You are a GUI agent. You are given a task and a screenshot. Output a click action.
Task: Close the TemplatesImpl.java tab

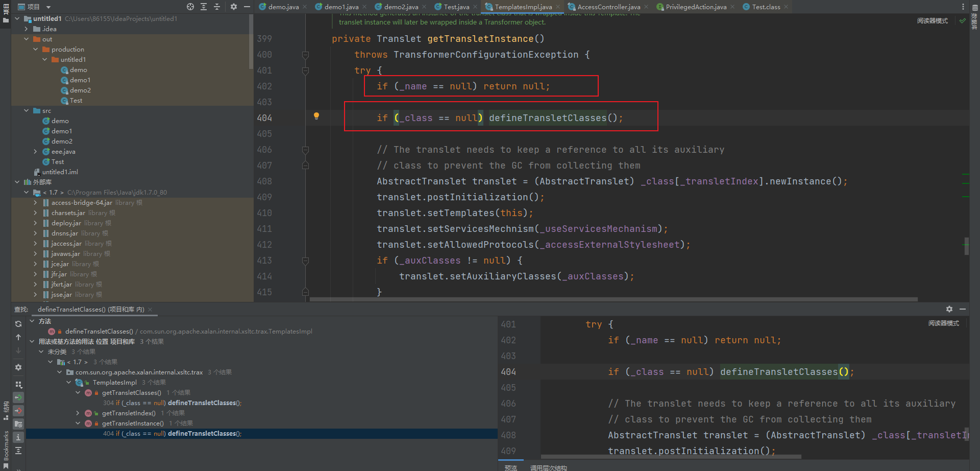558,7
